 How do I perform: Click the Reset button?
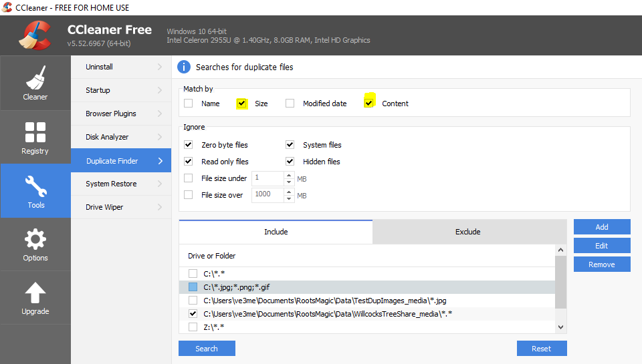coord(542,349)
